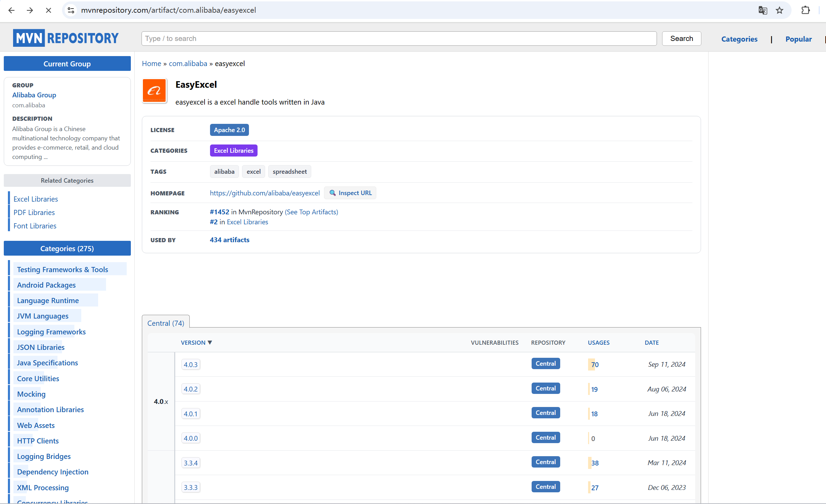Open the Popular menu item
The height and width of the screenshot is (504, 826).
click(x=798, y=39)
